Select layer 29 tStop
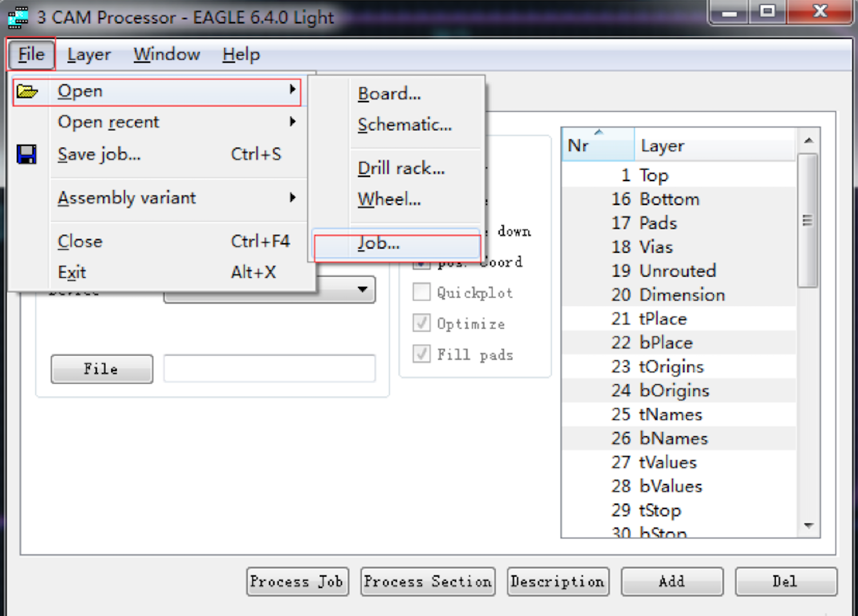 pyautogui.click(x=679, y=510)
